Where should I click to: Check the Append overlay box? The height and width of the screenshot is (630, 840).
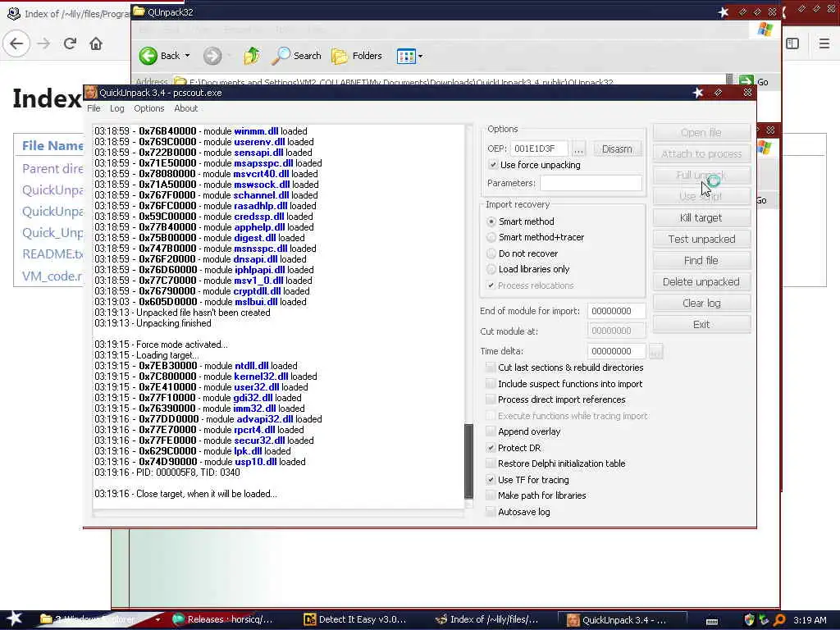pyautogui.click(x=491, y=431)
